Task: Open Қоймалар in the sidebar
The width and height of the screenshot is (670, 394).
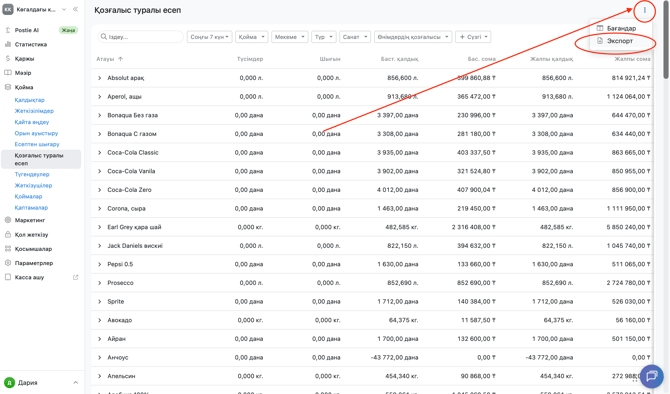Action: click(29, 197)
